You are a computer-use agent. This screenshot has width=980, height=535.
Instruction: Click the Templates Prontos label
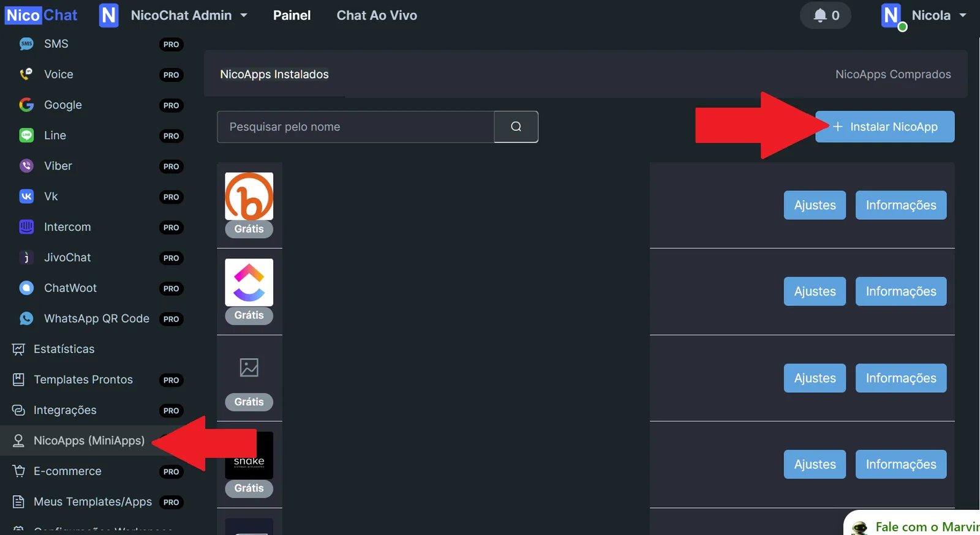click(x=83, y=380)
